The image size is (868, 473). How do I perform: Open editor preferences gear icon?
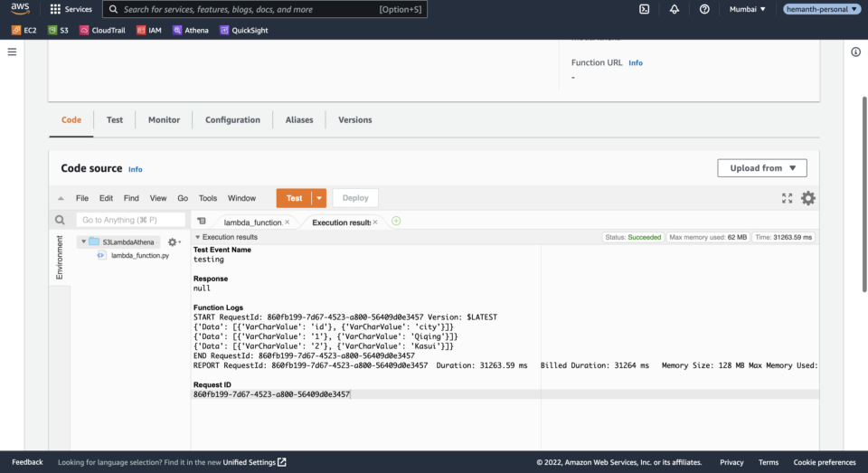(x=808, y=198)
